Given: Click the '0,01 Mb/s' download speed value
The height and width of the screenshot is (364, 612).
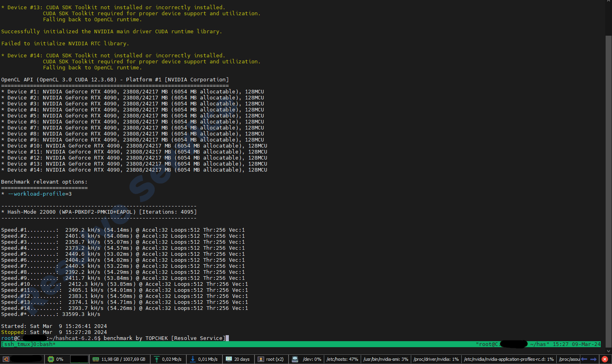Looking at the screenshot, I should (x=208, y=359).
